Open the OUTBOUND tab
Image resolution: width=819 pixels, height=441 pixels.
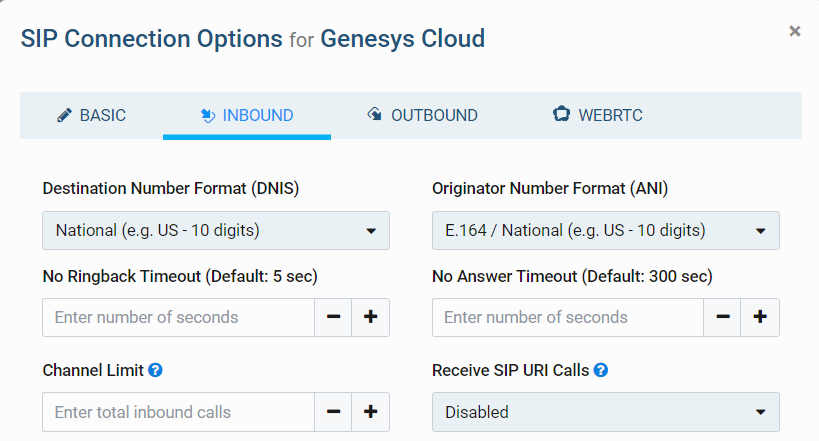tap(422, 115)
